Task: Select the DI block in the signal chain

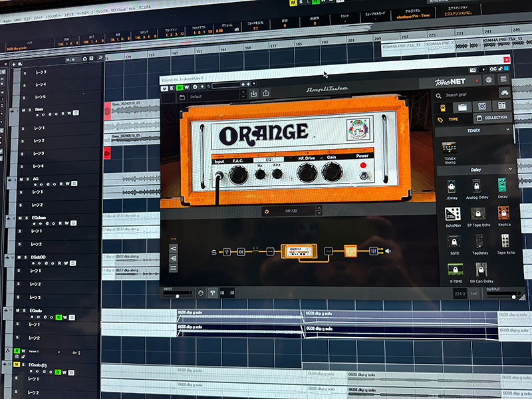Action: (241, 252)
